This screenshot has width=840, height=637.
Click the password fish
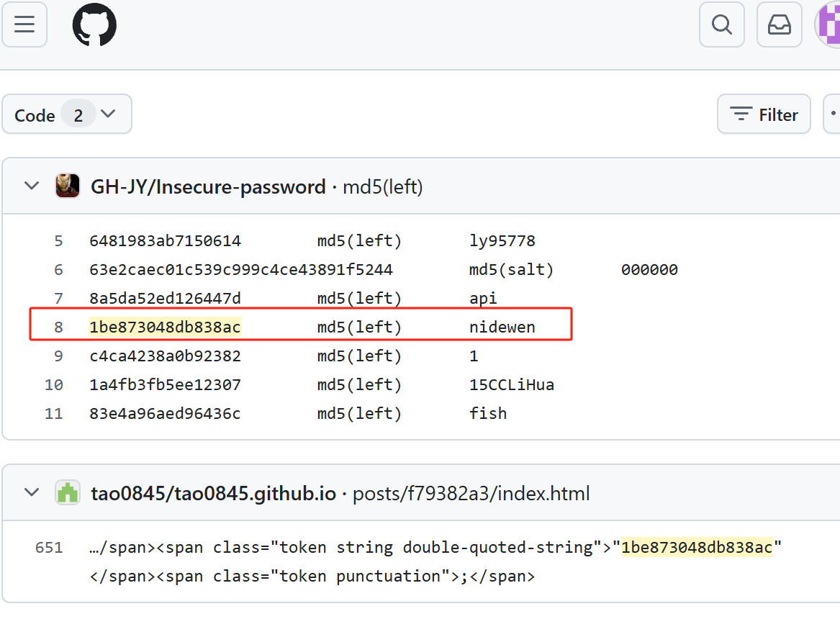pos(487,414)
